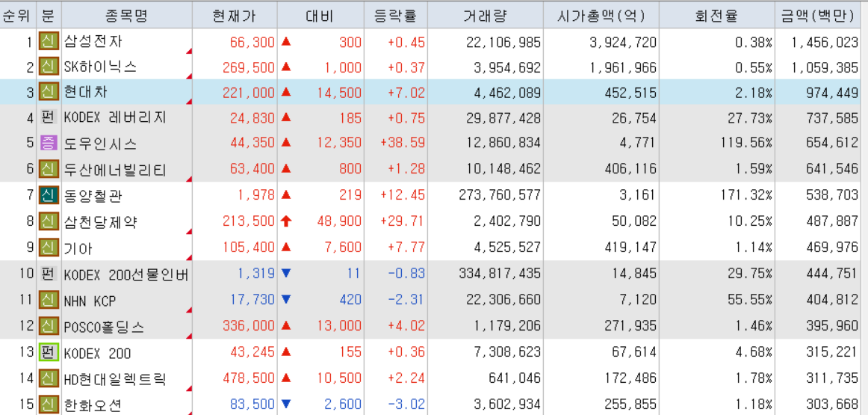Click the 신 badge next to 두산에너빌리티
This screenshot has width=868, height=415.
49,170
